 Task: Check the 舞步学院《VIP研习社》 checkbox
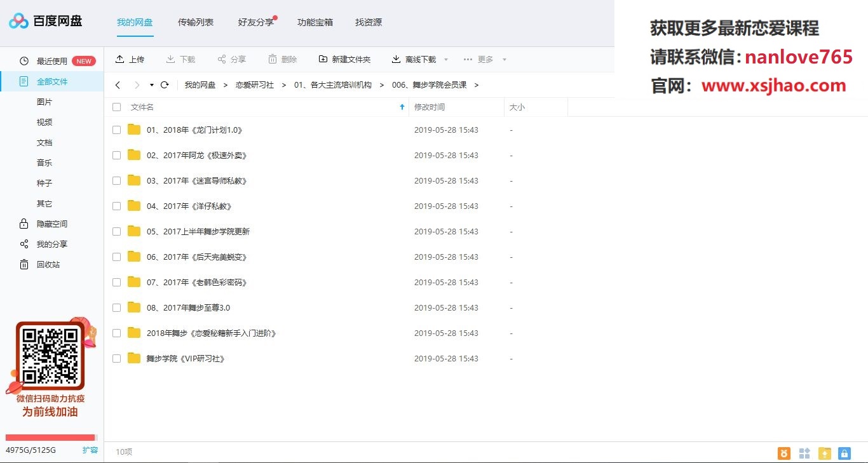[x=116, y=358]
